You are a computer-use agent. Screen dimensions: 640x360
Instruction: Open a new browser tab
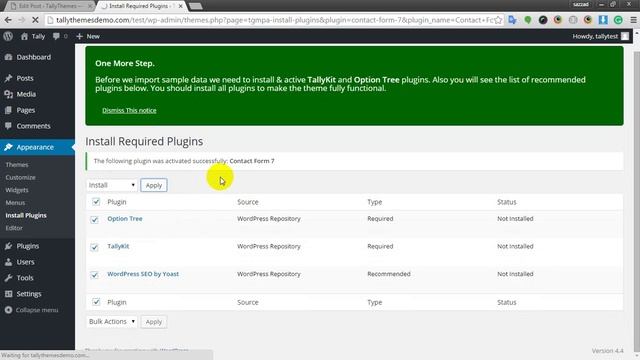click(x=196, y=6)
